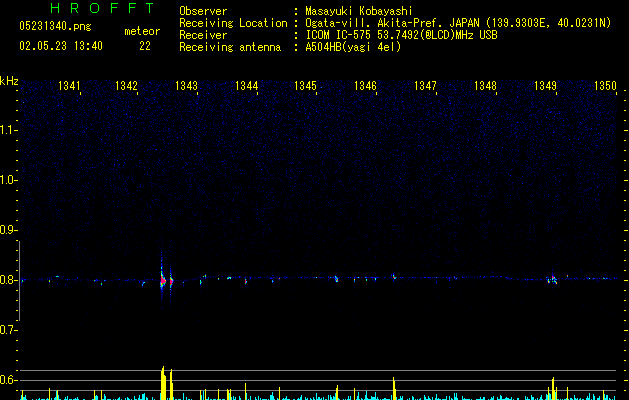The height and width of the screenshot is (400, 629).
Task: Click the antenna value A504HB(yagi 4el)
Action: coord(353,47)
